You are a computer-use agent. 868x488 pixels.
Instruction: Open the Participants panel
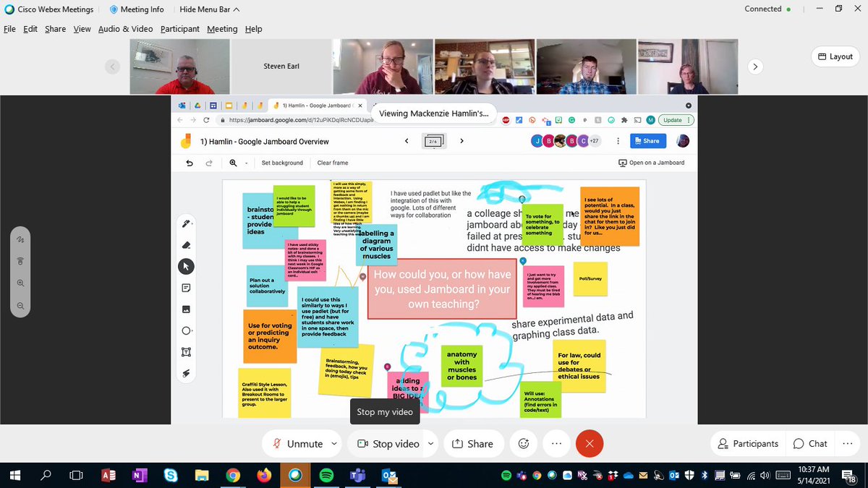pos(748,444)
